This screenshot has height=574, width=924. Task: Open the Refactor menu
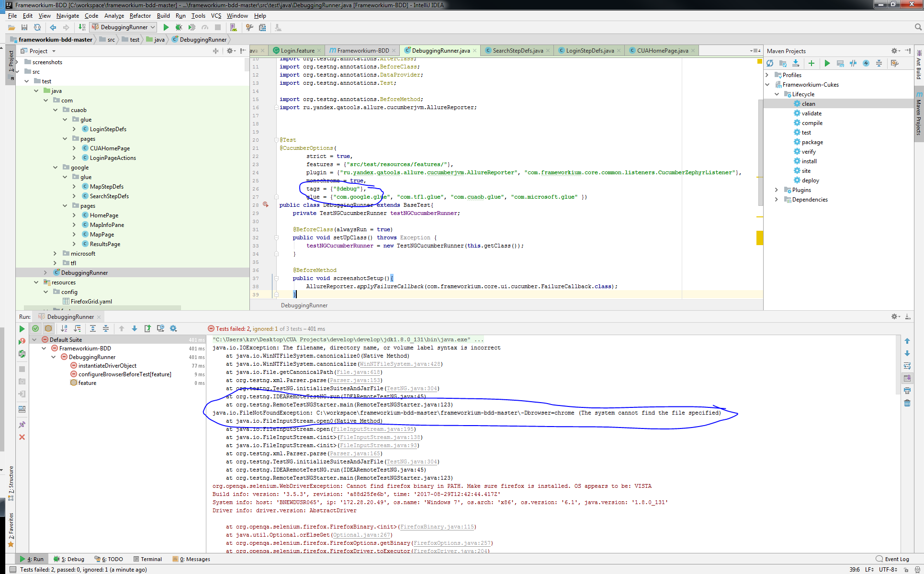tap(140, 16)
